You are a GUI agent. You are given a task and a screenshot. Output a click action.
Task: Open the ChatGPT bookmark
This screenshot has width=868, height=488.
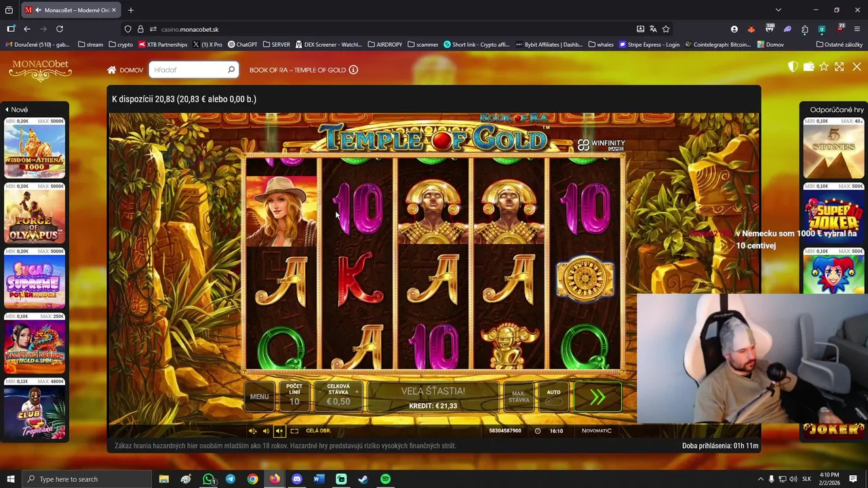[243, 45]
